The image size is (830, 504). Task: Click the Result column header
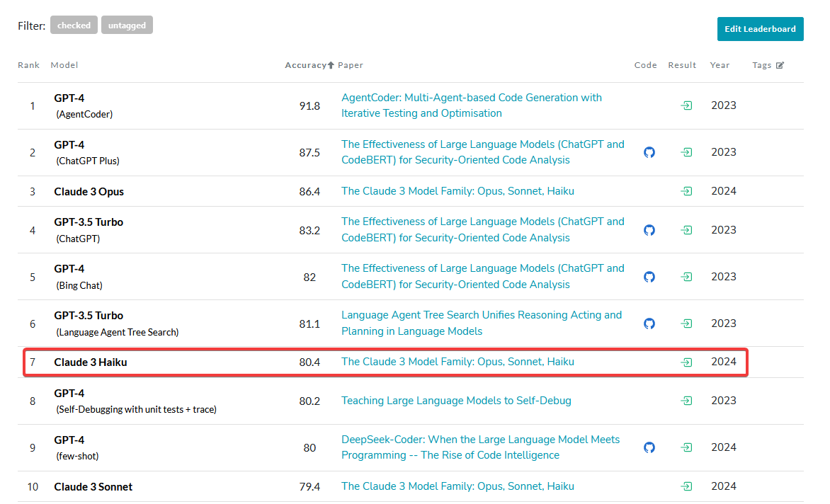tap(682, 65)
